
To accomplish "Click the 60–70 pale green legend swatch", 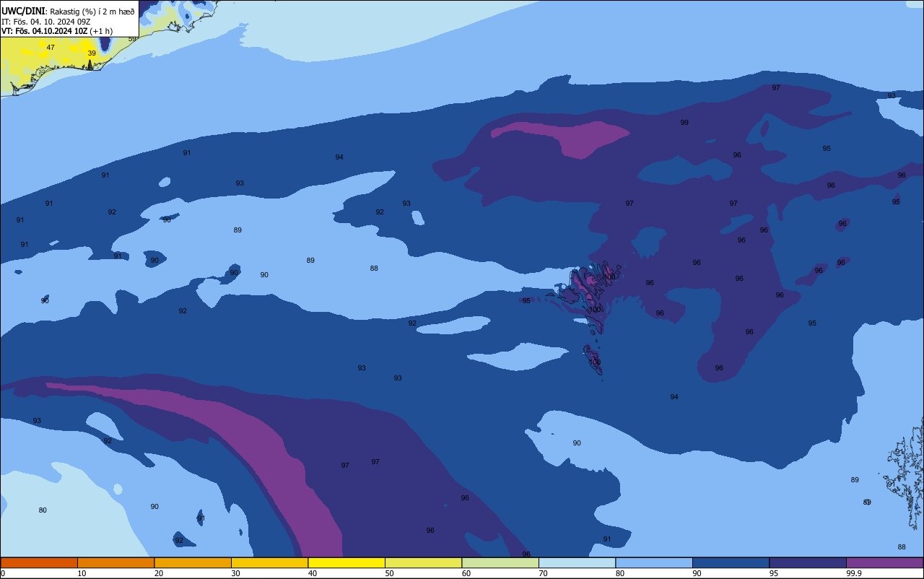I will coord(500,562).
